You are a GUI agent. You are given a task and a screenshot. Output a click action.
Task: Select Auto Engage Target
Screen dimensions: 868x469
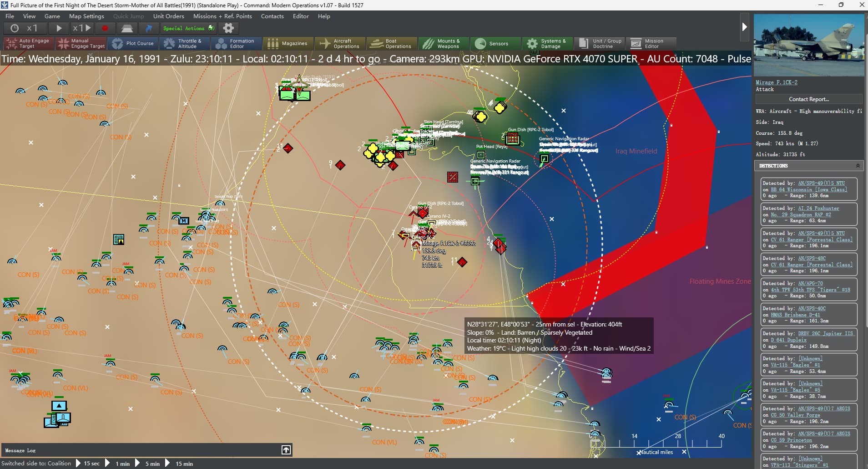pyautogui.click(x=29, y=43)
